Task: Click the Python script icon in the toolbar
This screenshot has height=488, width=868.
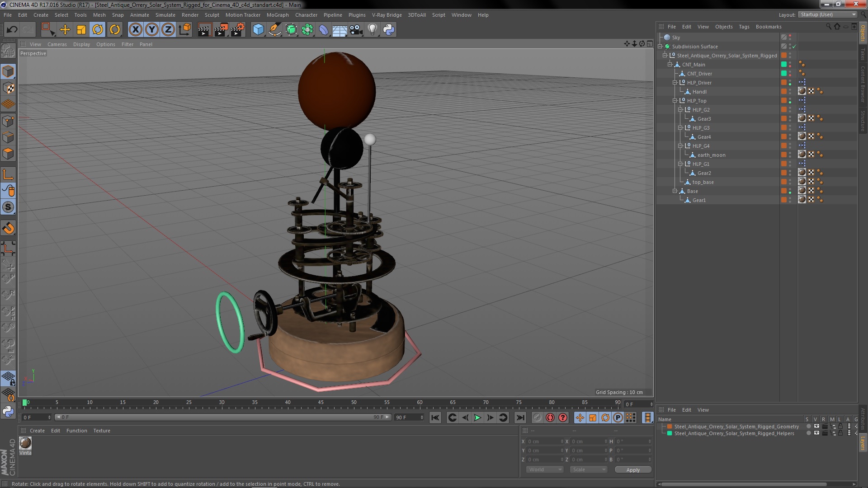Action: [389, 30]
